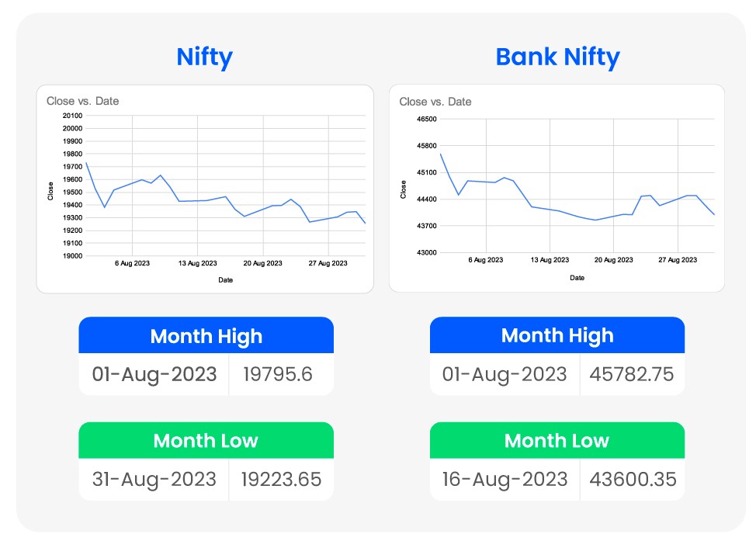Screen dimensions: 756x541
Task: Select Bank Nifty low value 43600.35
Action: tap(632, 479)
